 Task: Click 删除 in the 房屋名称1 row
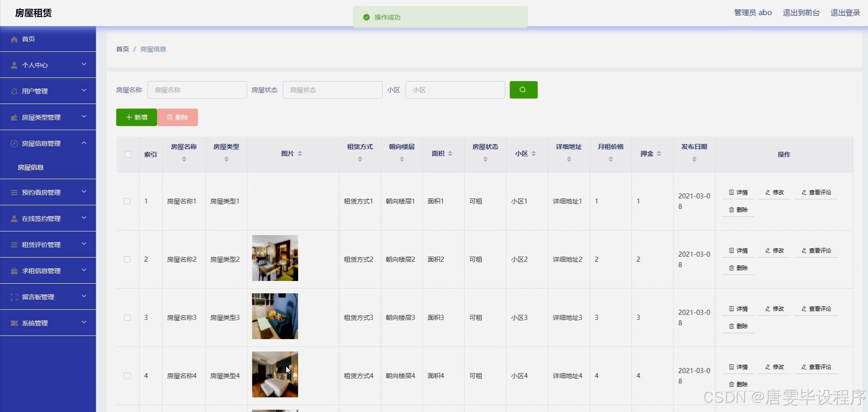[738, 210]
